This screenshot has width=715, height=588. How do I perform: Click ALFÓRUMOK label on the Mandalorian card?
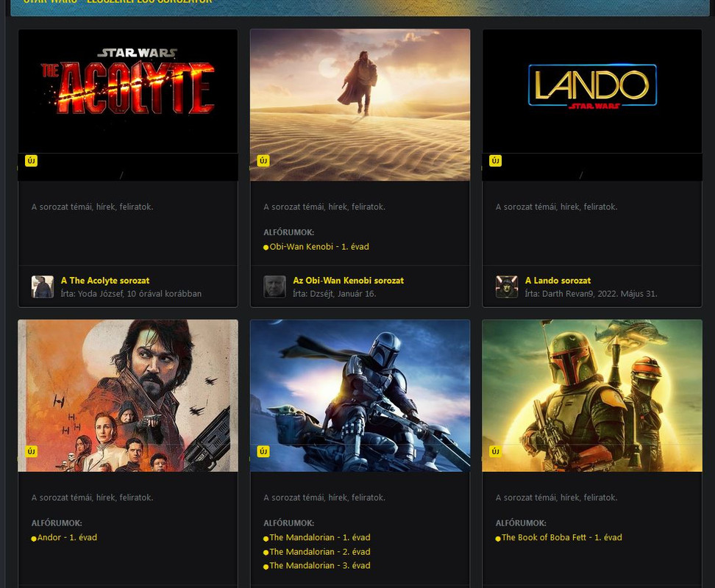(x=288, y=523)
